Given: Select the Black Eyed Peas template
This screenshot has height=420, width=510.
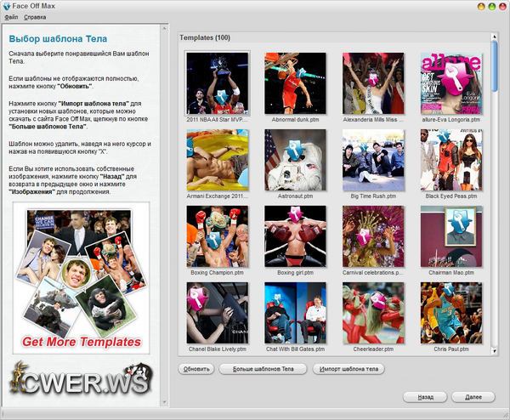Looking at the screenshot, I should [x=450, y=160].
